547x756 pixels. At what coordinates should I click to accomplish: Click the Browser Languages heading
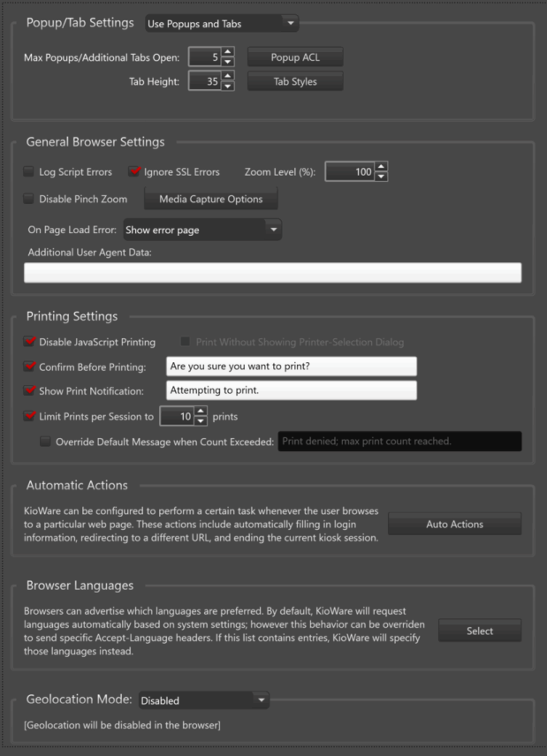pos(80,586)
